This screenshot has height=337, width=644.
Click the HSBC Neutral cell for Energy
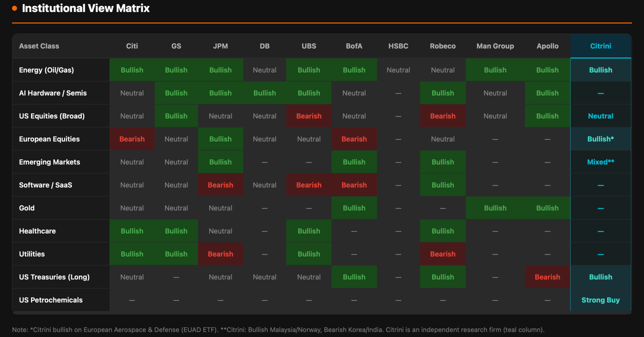click(x=398, y=70)
